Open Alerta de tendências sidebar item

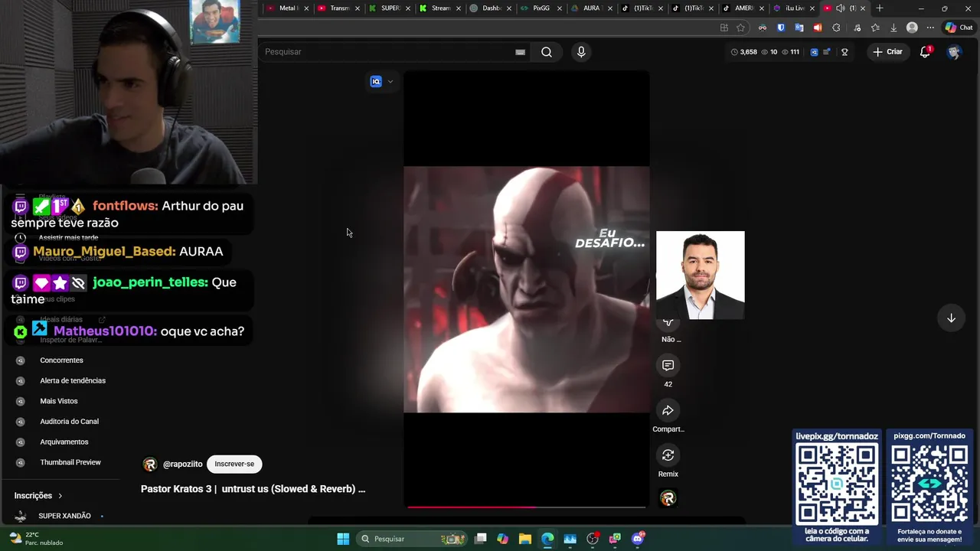click(x=73, y=381)
